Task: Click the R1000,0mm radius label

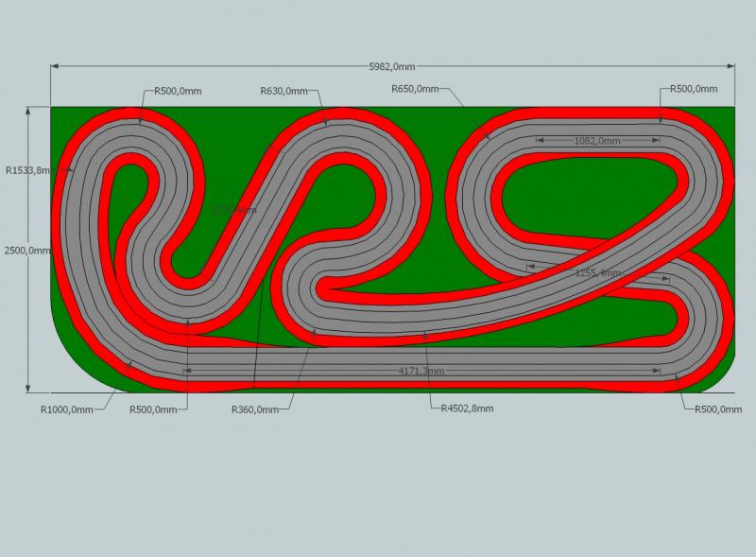Action: pyautogui.click(x=67, y=410)
